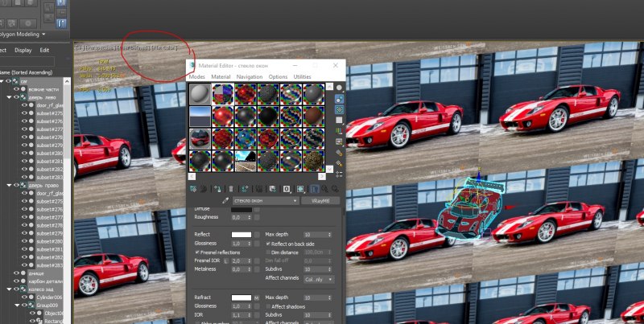Toggle the Show End Result icon

tap(315, 189)
